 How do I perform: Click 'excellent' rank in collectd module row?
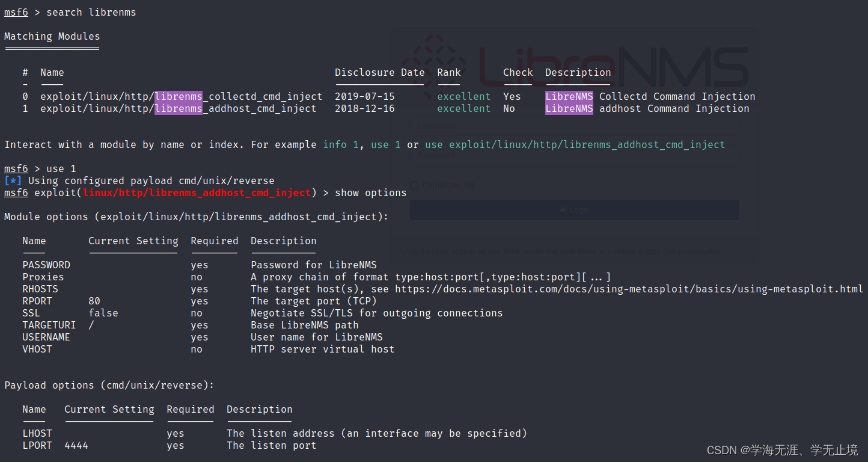[x=464, y=97]
